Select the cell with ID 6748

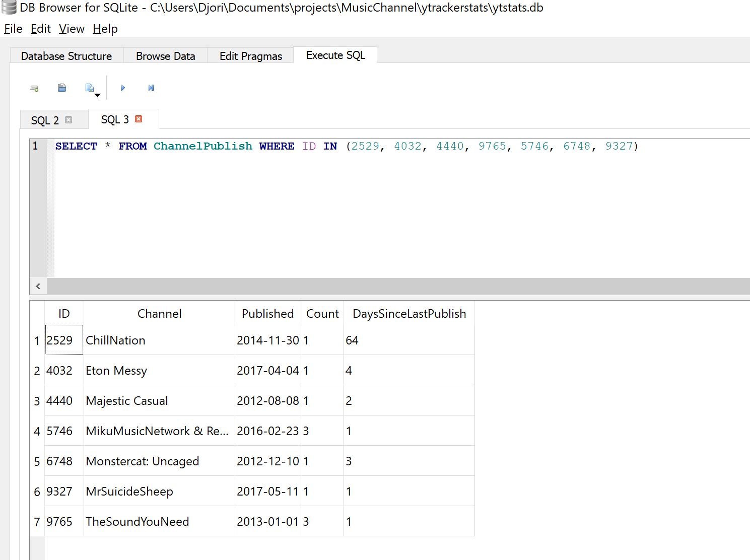click(x=64, y=461)
